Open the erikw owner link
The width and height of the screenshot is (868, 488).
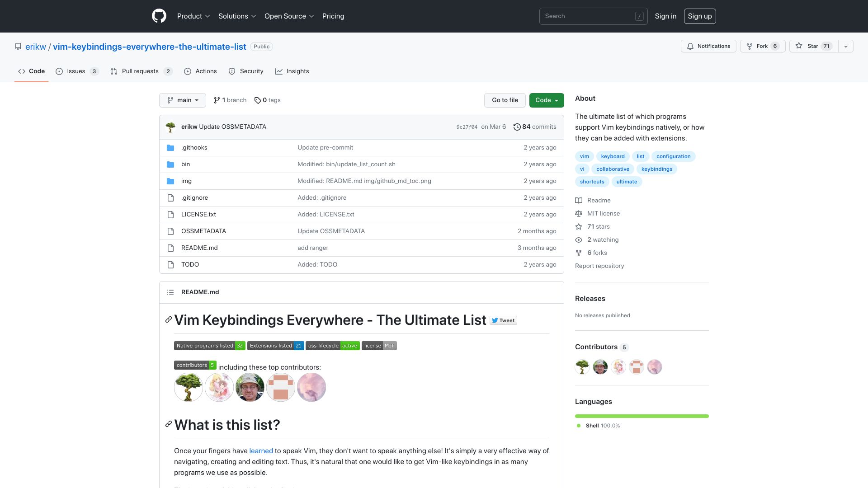(x=36, y=47)
